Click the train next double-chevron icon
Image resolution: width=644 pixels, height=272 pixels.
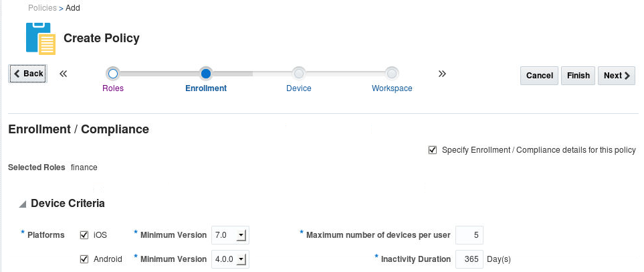[x=442, y=74]
